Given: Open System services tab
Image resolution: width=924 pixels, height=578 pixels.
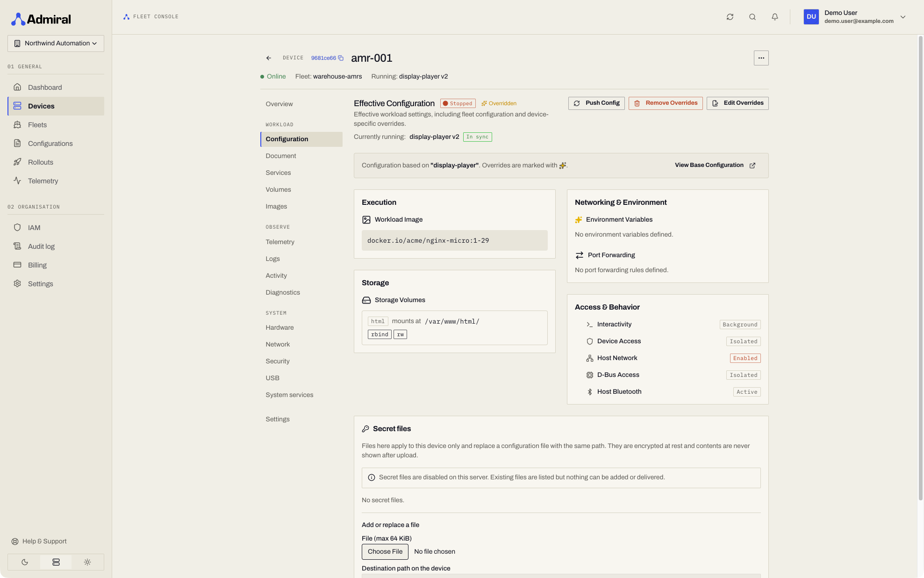Looking at the screenshot, I should 301,395.
